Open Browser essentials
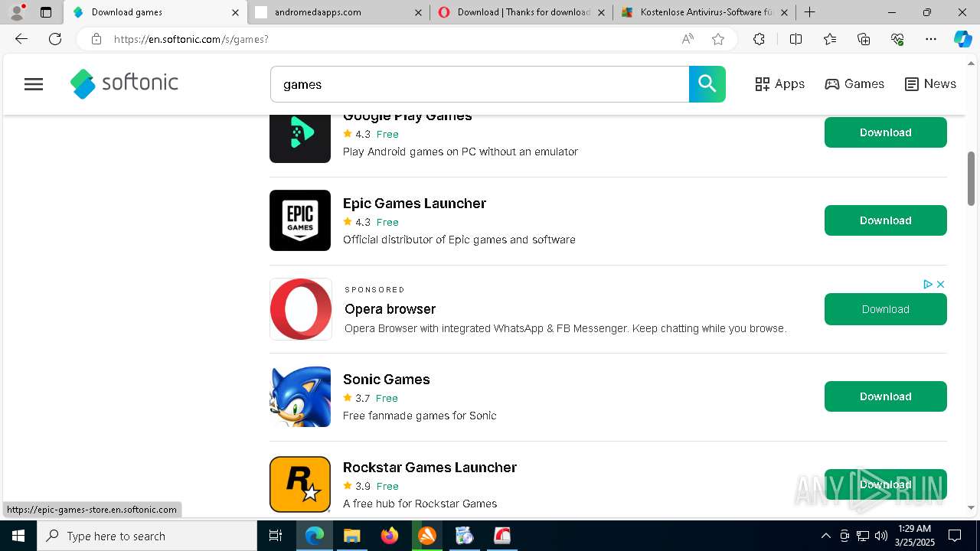 897,39
